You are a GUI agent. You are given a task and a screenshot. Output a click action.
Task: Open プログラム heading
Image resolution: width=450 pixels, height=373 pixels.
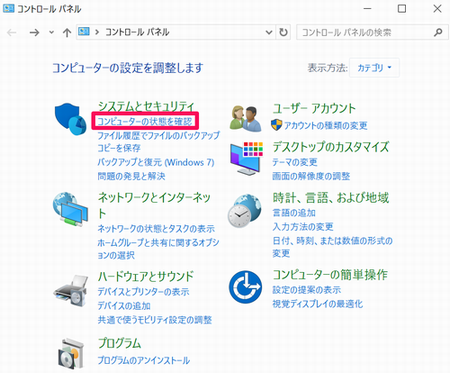[x=120, y=343]
